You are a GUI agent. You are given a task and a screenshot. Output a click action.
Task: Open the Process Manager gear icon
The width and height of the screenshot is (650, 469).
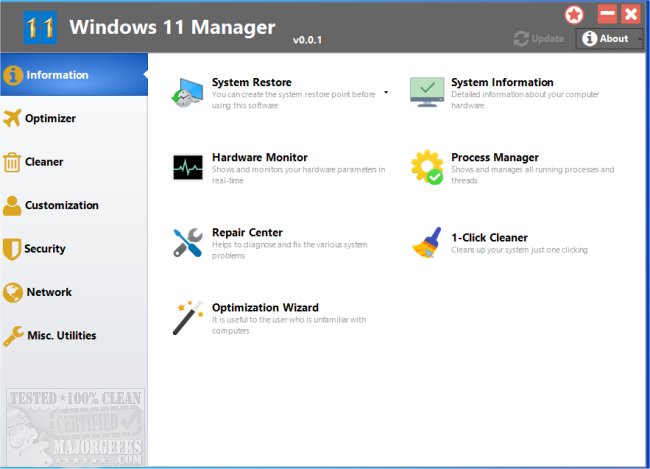click(427, 167)
